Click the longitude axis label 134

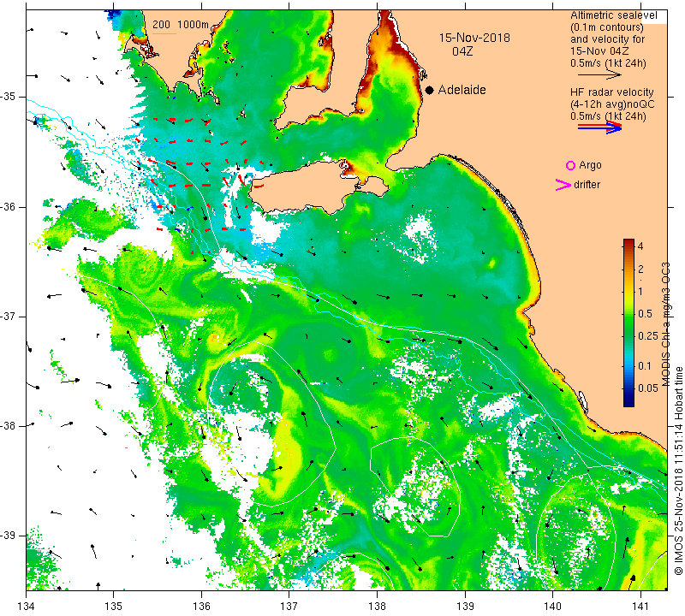pos(27,607)
